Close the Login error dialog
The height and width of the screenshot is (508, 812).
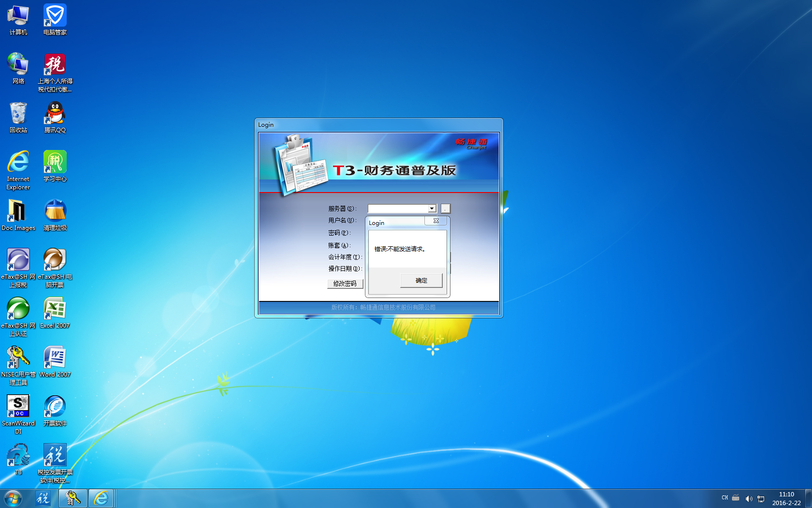[x=436, y=221]
